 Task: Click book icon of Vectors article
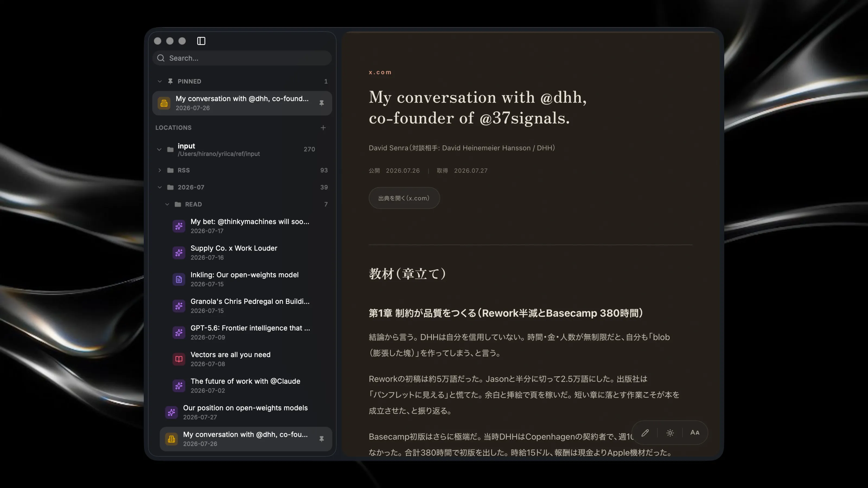point(179,359)
